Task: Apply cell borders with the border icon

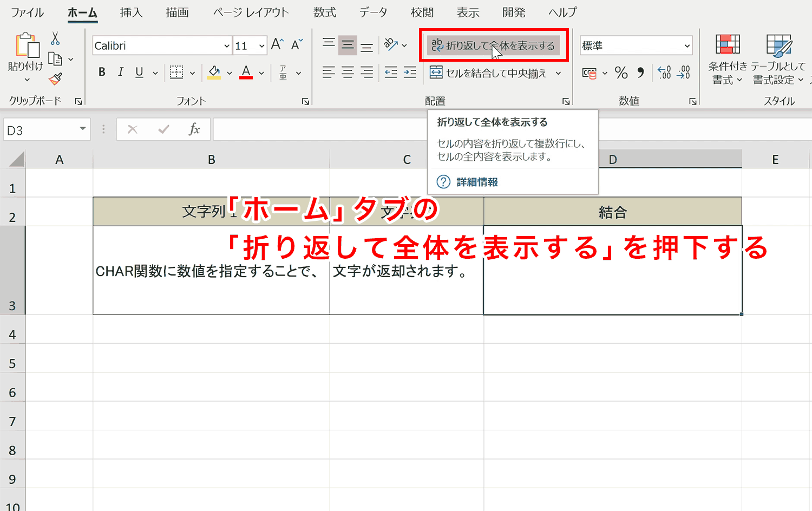Action: point(176,73)
